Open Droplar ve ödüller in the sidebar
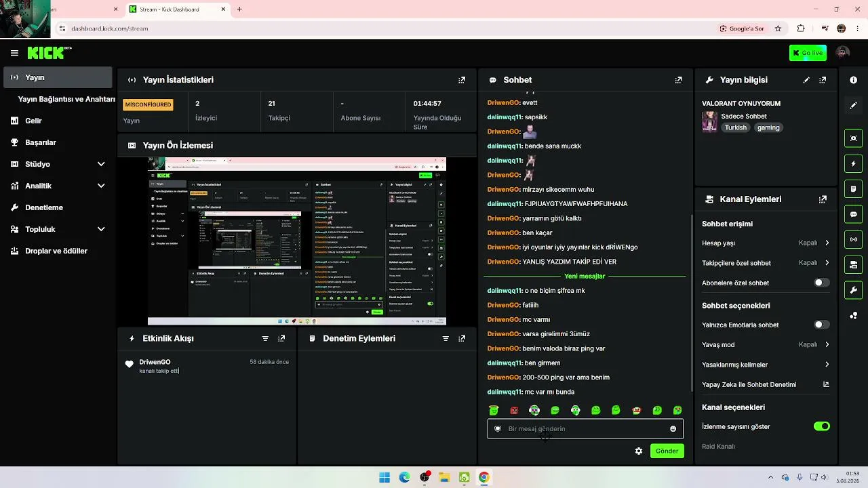Image resolution: width=868 pixels, height=488 pixels. pyautogui.click(x=57, y=251)
